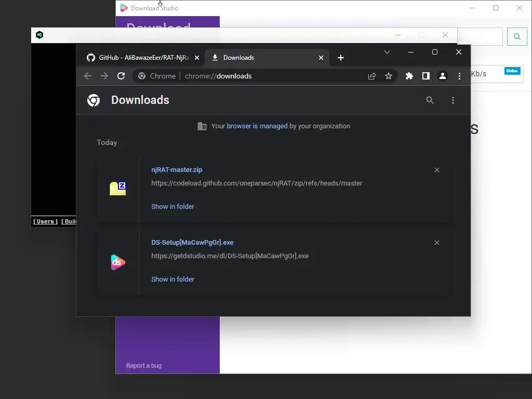This screenshot has width=532, height=399.
Task: Close the GitHub tab
Action: [x=197, y=58]
